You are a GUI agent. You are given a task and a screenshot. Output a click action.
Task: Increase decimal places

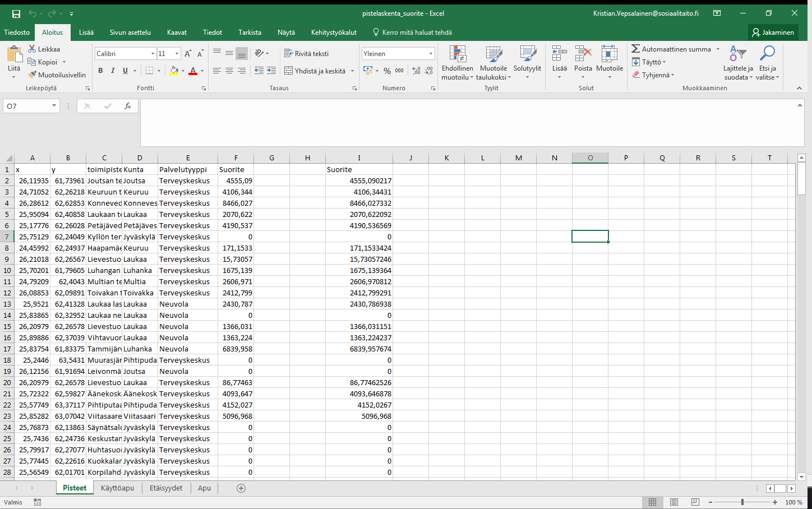point(416,71)
